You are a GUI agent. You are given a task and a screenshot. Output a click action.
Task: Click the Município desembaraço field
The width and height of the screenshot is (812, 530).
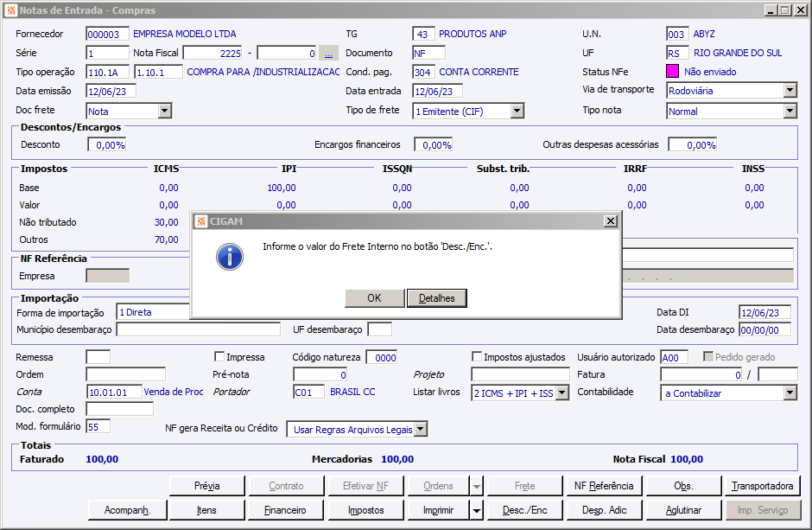[x=199, y=329]
